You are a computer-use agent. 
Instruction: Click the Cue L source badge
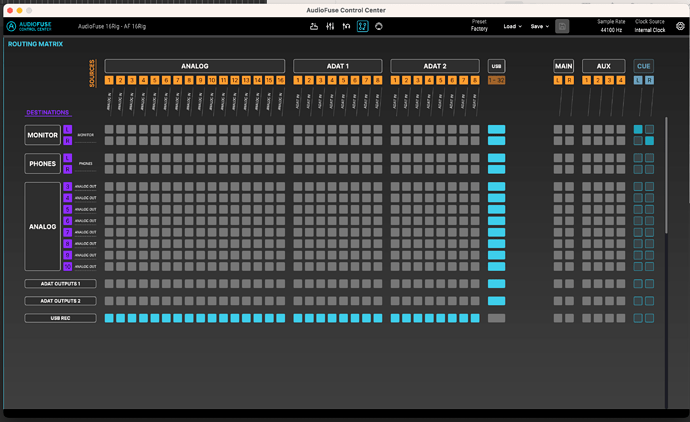tap(638, 80)
